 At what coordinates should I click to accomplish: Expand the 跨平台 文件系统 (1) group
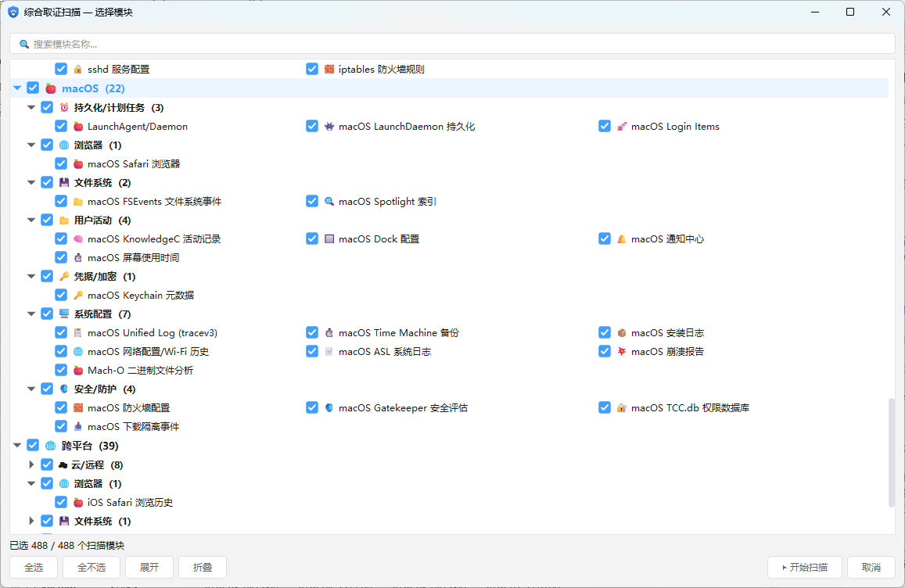pos(31,521)
